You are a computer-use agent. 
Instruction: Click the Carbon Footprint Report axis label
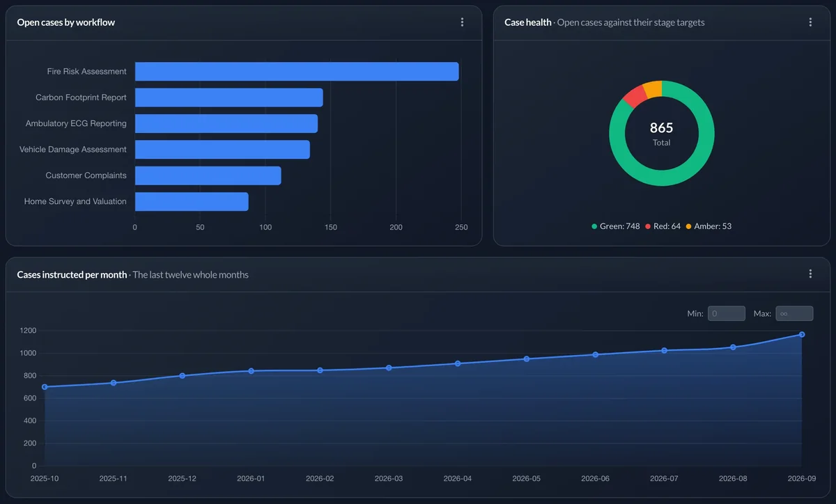pyautogui.click(x=81, y=97)
